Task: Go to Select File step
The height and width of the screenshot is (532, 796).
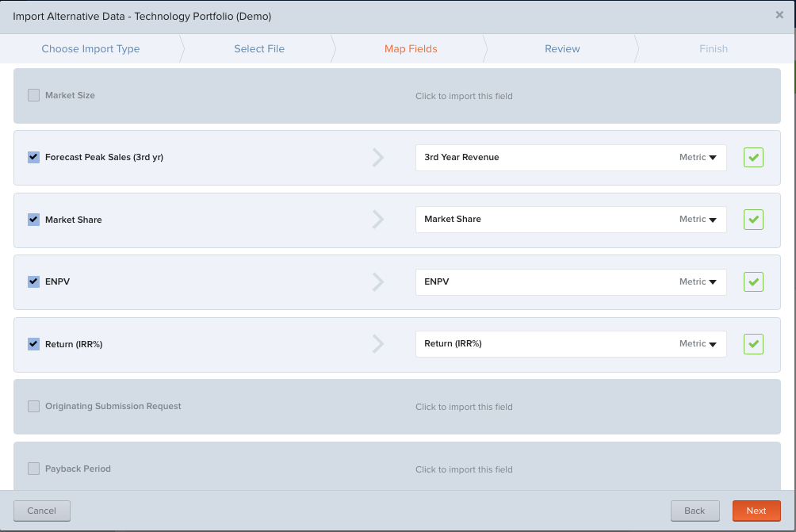Action: 259,48
